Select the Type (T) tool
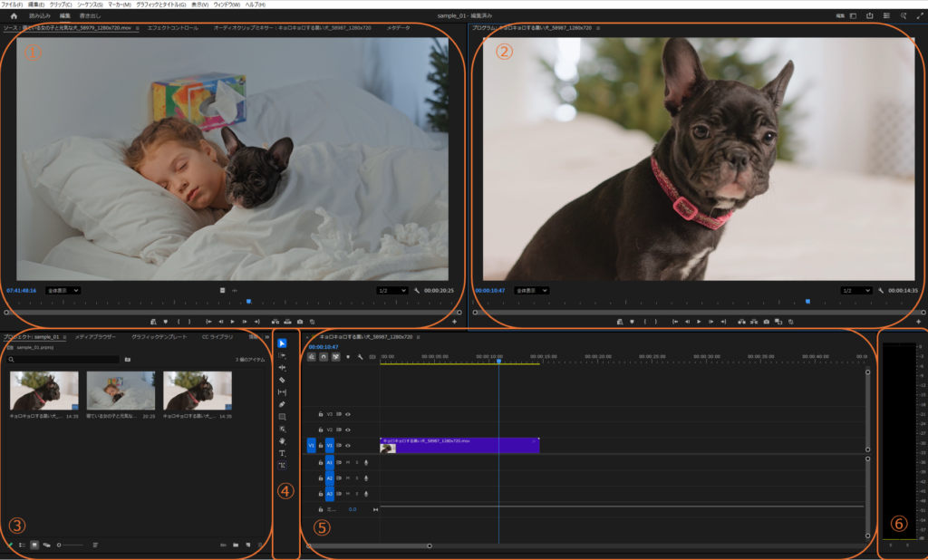Viewport: 928px width, 560px height. [x=282, y=453]
